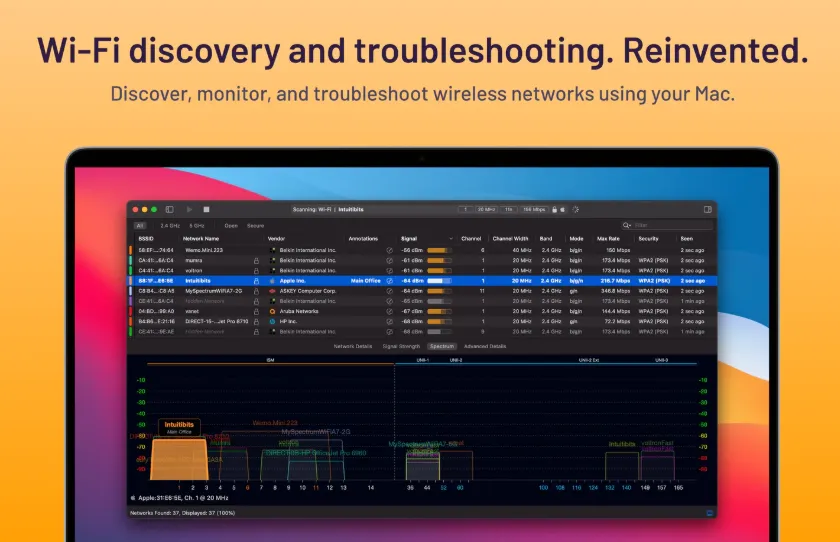Sort by the Channel Width column header

pos(511,239)
